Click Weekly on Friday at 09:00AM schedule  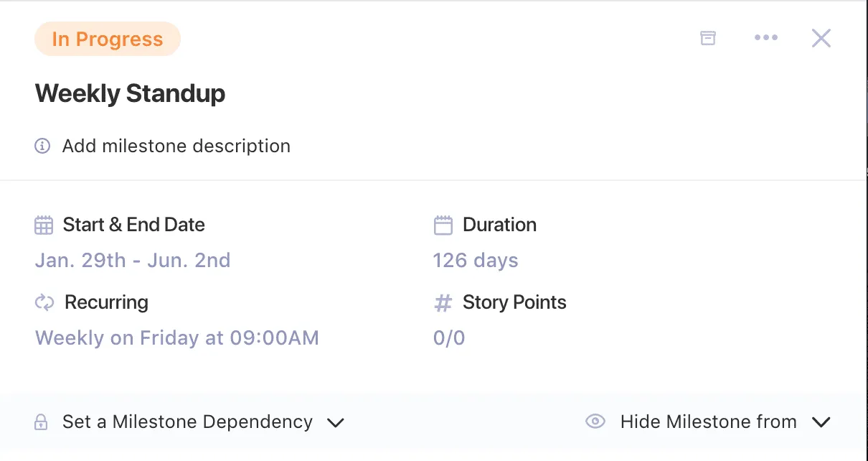(176, 337)
